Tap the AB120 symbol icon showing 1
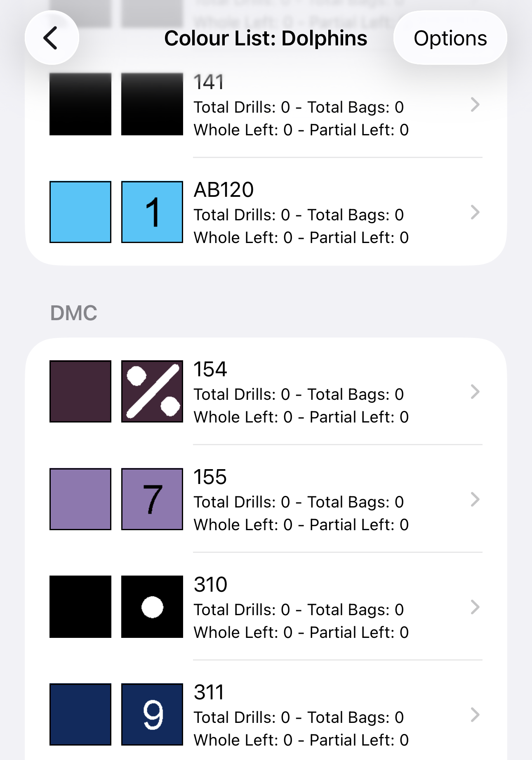532x760 pixels. 152,212
